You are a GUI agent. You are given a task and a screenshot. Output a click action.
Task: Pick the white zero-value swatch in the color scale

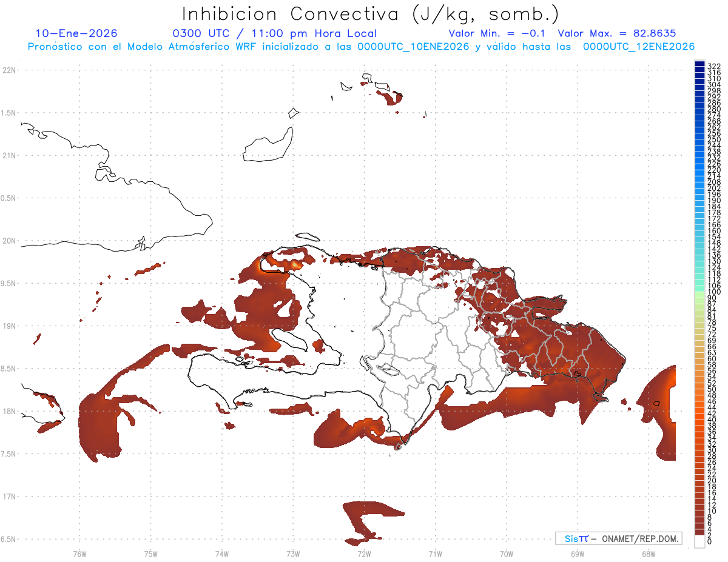point(699,541)
